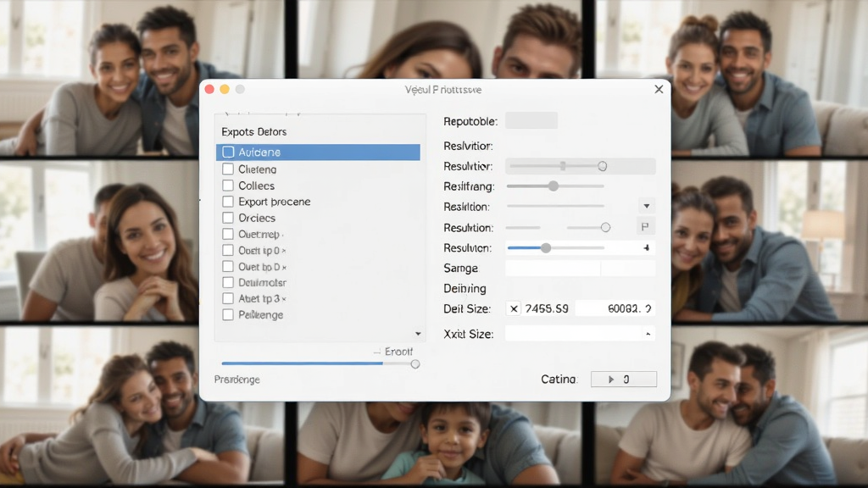
Task: Click the empty Sarnge field
Action: (x=580, y=269)
